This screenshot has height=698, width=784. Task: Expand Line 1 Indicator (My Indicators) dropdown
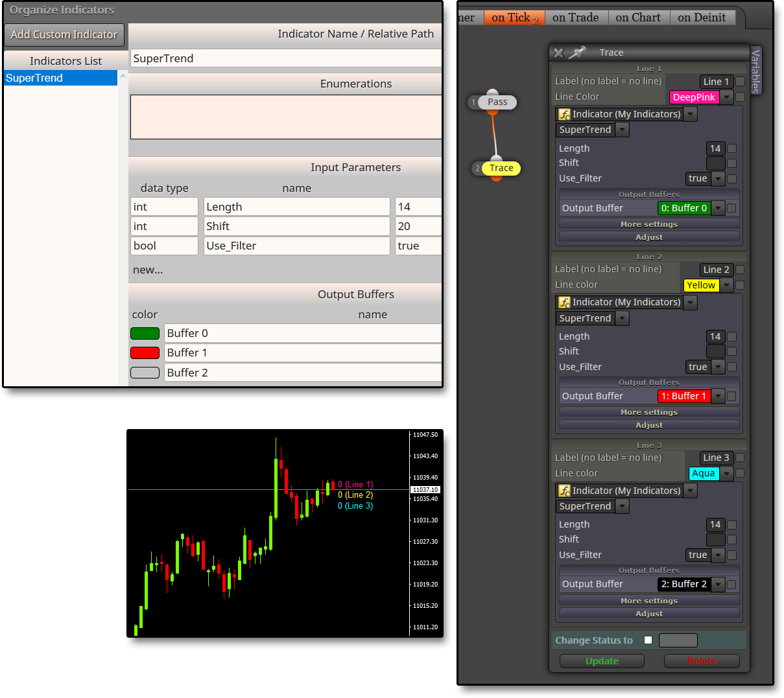(x=691, y=114)
